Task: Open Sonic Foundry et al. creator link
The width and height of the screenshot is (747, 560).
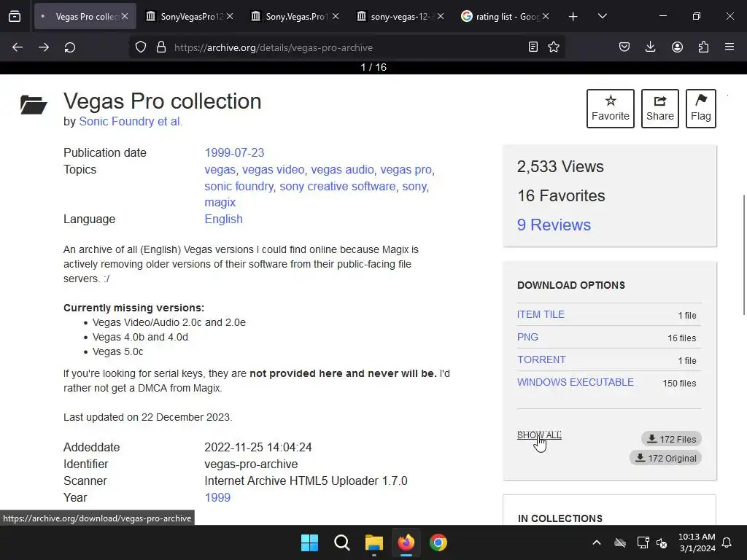Action: pyautogui.click(x=131, y=122)
